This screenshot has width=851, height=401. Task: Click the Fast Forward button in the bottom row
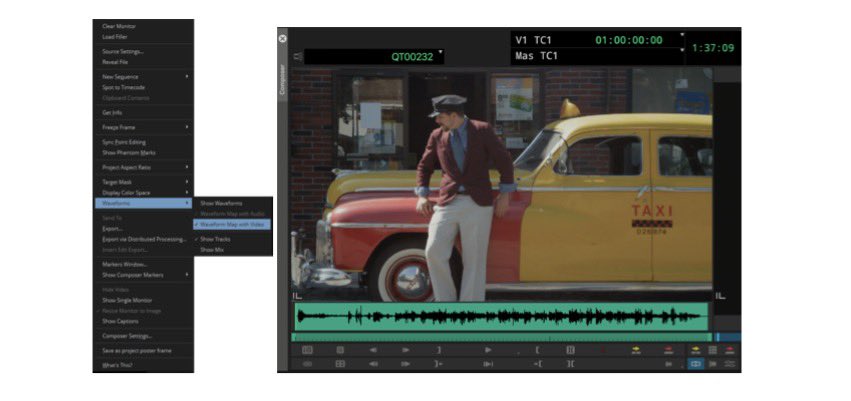tap(405, 364)
